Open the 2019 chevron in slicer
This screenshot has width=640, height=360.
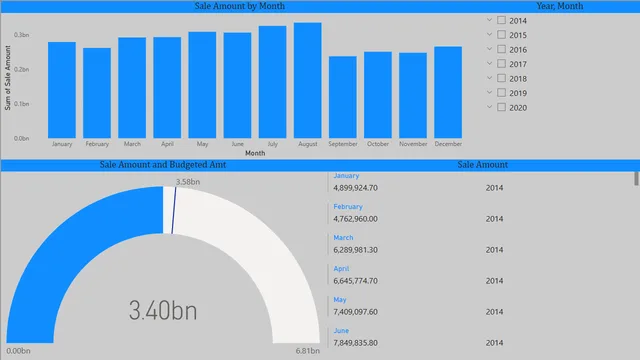tap(489, 93)
